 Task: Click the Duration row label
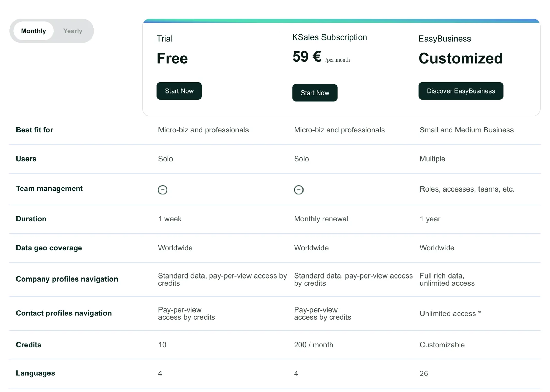tap(31, 219)
